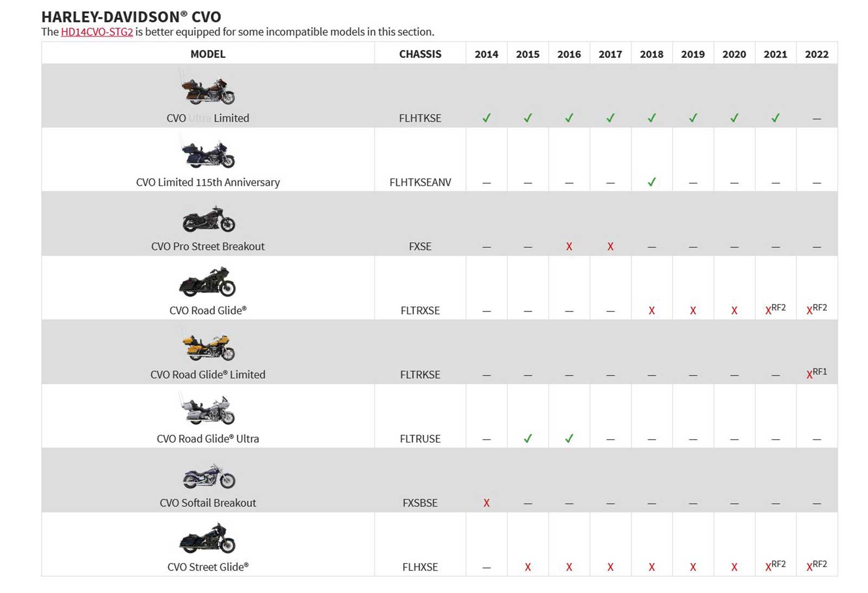Click the red X for FXSE 2016
This screenshot has height=593, width=868.
pos(569,247)
